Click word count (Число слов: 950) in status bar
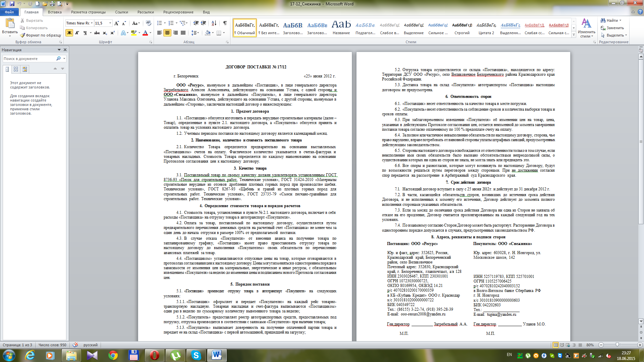 pyautogui.click(x=52, y=345)
